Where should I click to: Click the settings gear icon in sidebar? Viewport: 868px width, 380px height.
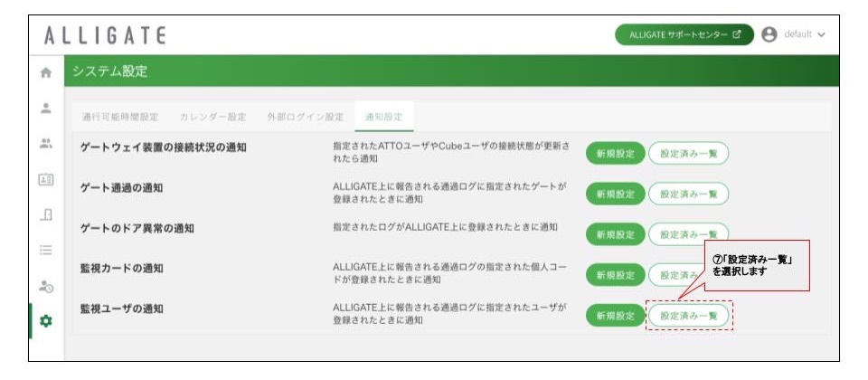pyautogui.click(x=46, y=320)
